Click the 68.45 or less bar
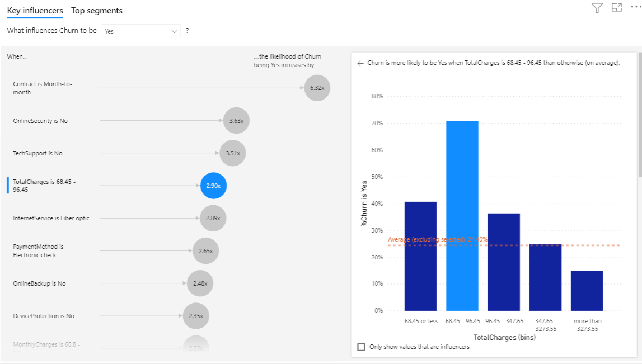Image resolution: width=642 pixels, height=364 pixels. click(x=420, y=256)
